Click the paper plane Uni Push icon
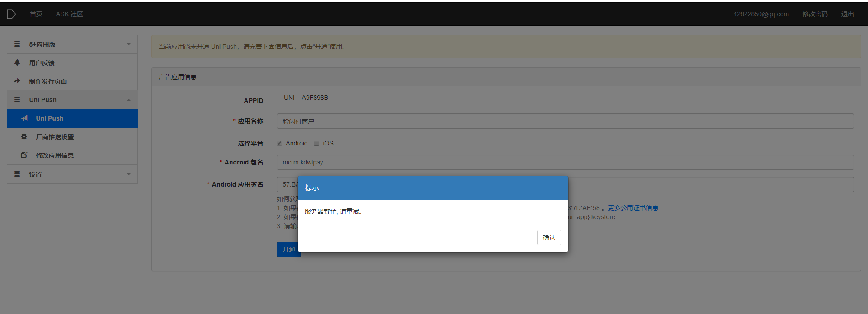 pos(24,118)
